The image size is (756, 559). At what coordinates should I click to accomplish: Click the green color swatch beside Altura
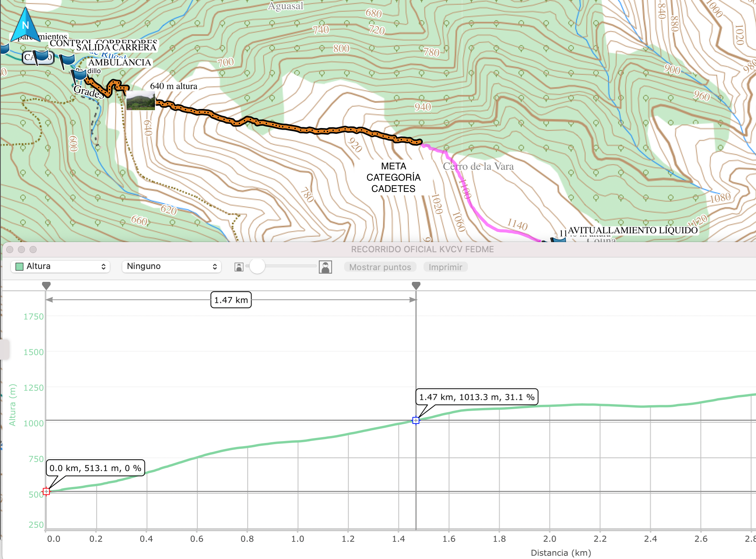point(19,266)
